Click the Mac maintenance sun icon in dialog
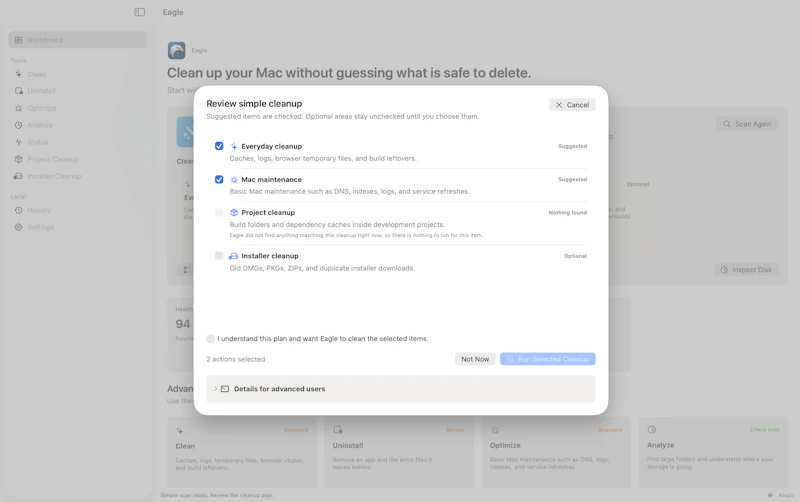Image resolution: width=800 pixels, height=502 pixels. click(x=234, y=180)
